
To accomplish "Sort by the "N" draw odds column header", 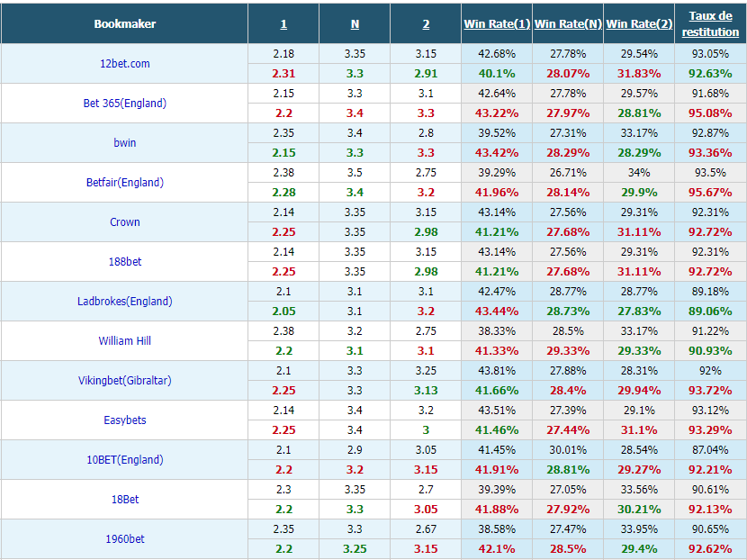I will [355, 23].
